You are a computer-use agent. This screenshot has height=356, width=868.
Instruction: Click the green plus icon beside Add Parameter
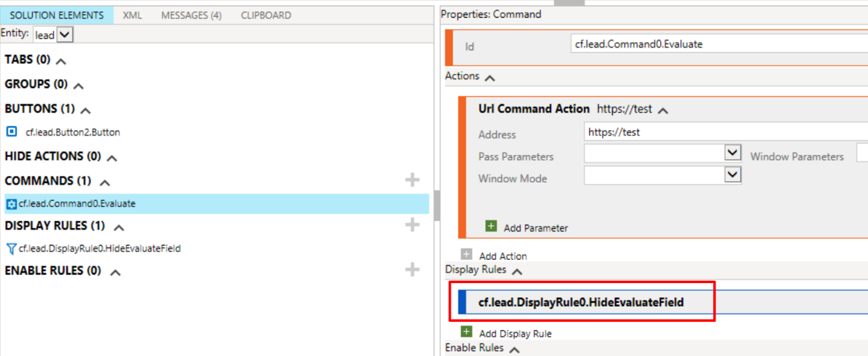[491, 227]
